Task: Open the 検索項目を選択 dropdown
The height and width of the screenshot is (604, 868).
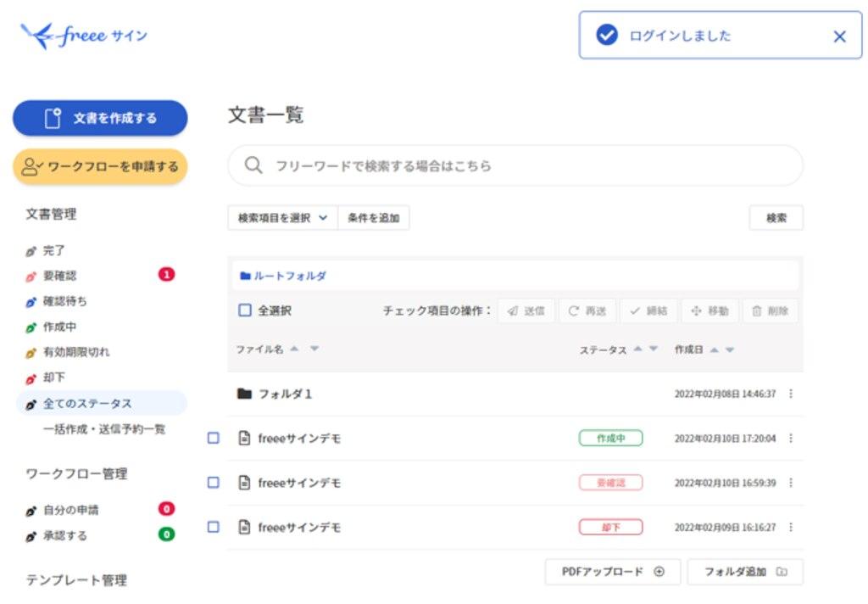Action: pos(283,218)
